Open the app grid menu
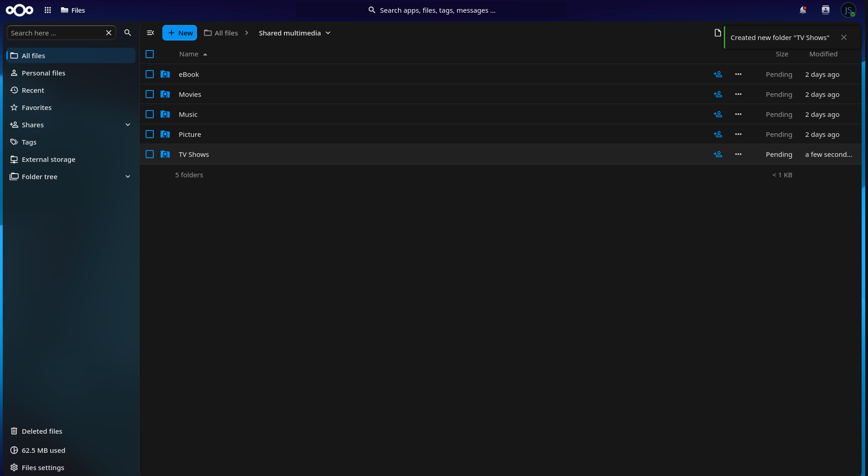The image size is (868, 476). [x=48, y=10]
